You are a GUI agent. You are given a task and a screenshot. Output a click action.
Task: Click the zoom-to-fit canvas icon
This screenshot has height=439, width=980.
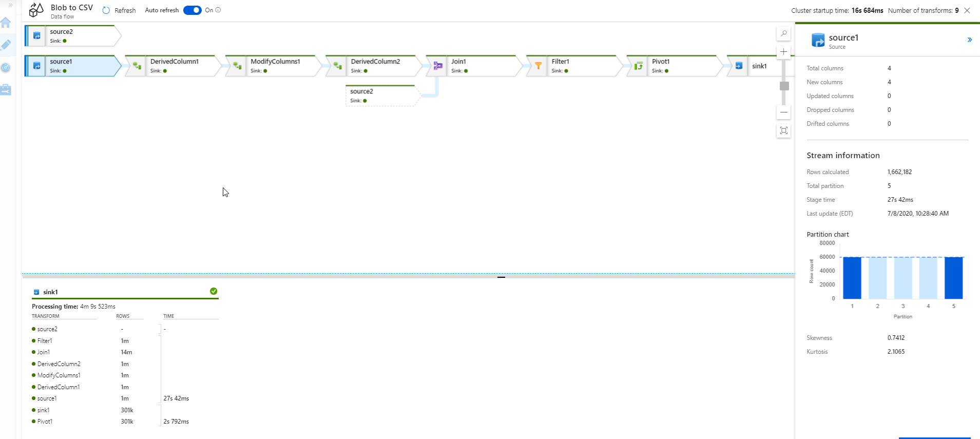click(x=784, y=130)
